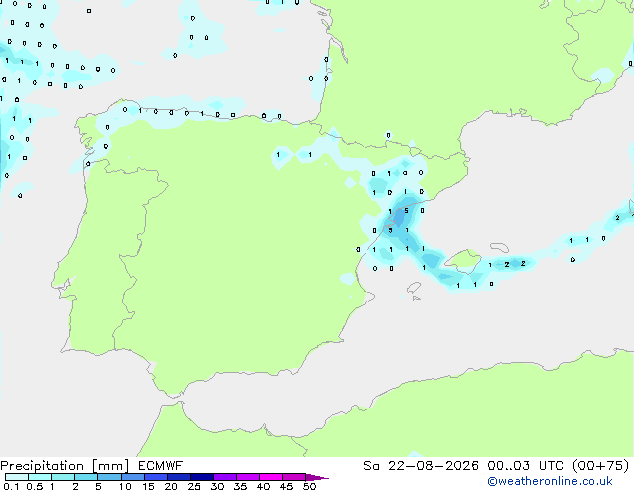Pick the 5–10 mm blue legend swatch
Screen dimensions: 634x490
pyautogui.click(x=109, y=477)
